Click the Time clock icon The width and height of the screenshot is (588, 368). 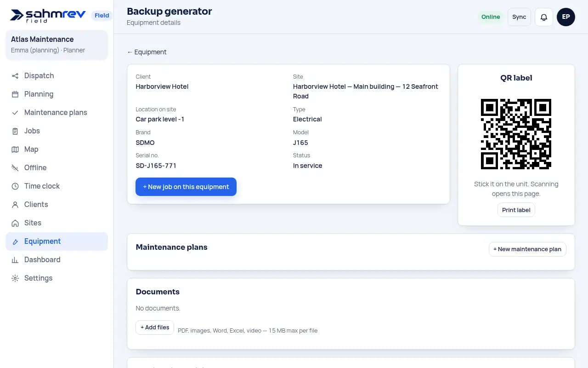(15, 186)
